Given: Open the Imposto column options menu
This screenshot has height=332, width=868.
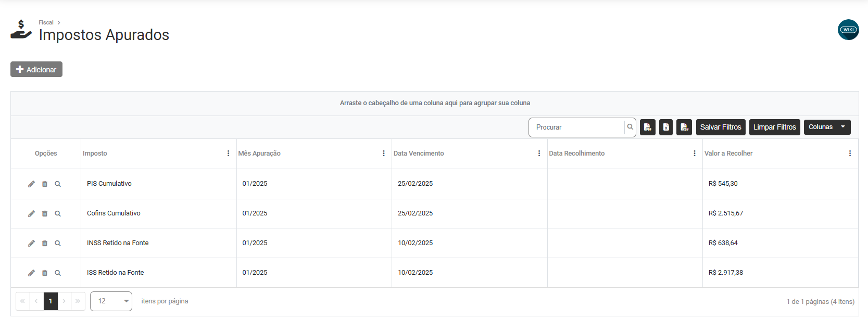Looking at the screenshot, I should tap(228, 154).
